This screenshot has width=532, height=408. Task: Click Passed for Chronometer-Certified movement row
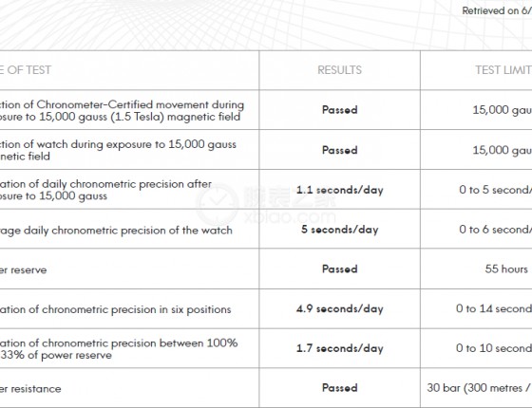(x=340, y=110)
